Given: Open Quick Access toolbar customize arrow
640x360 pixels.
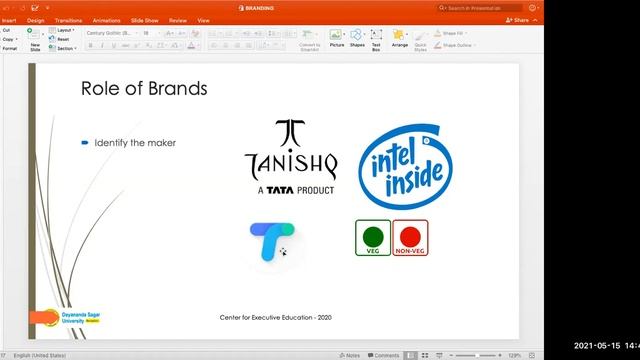Looking at the screenshot, I should [48, 8].
